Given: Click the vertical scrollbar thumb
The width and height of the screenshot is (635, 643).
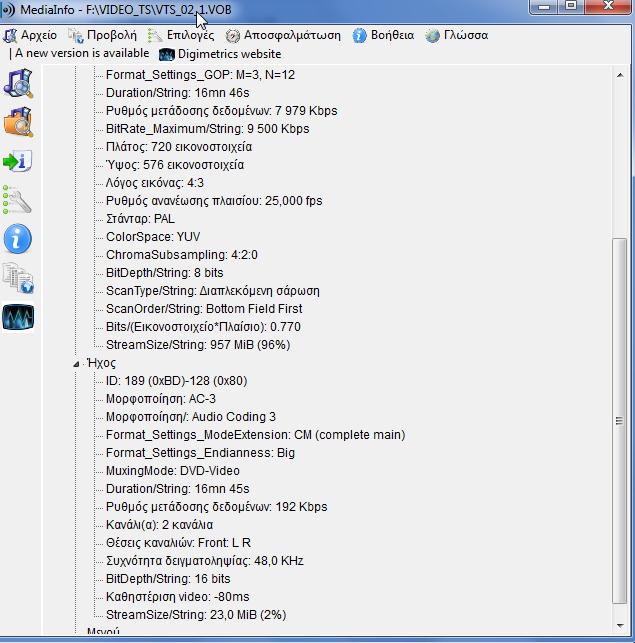Looking at the screenshot, I should pyautogui.click(x=619, y=421).
